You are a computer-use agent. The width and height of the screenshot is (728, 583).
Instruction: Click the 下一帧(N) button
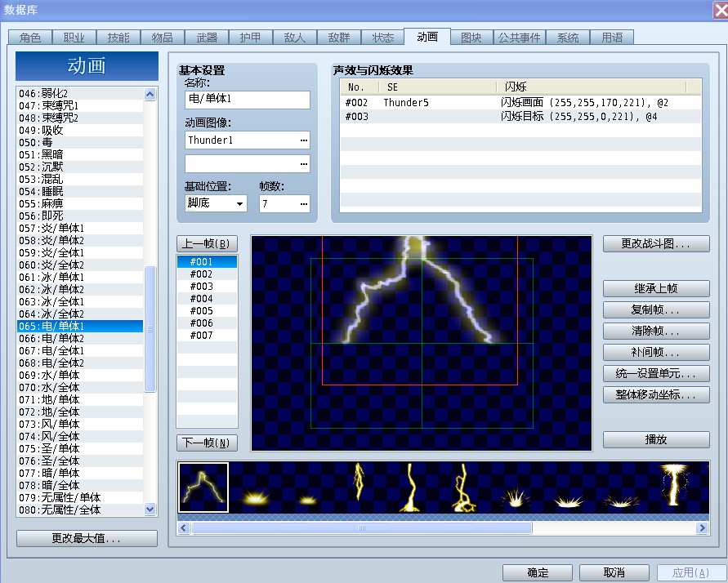207,443
